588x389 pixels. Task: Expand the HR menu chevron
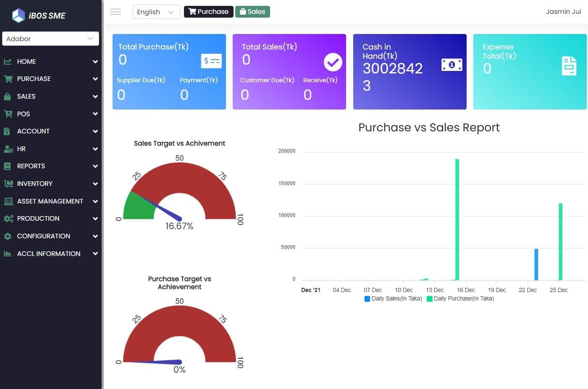(x=95, y=149)
